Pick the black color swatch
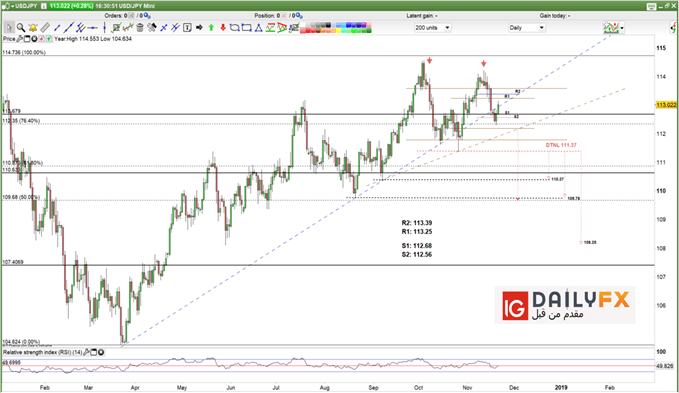The width and height of the screenshot is (679, 393). [328, 25]
